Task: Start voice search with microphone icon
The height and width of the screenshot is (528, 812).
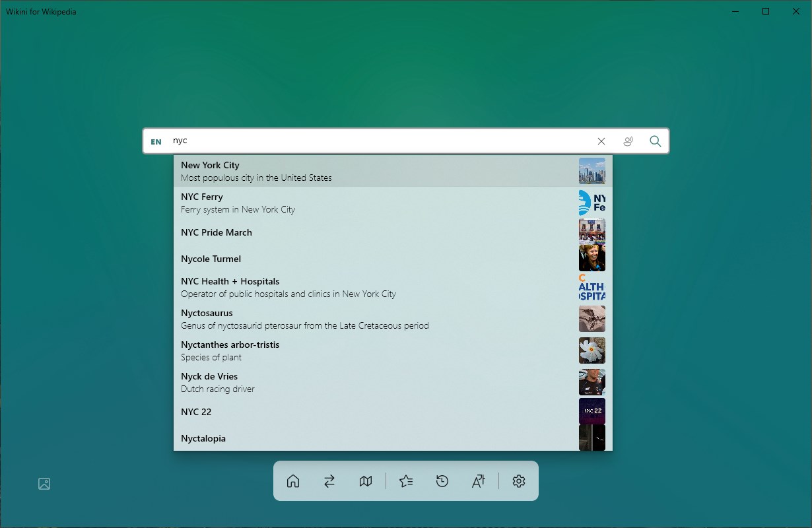Action: 628,141
